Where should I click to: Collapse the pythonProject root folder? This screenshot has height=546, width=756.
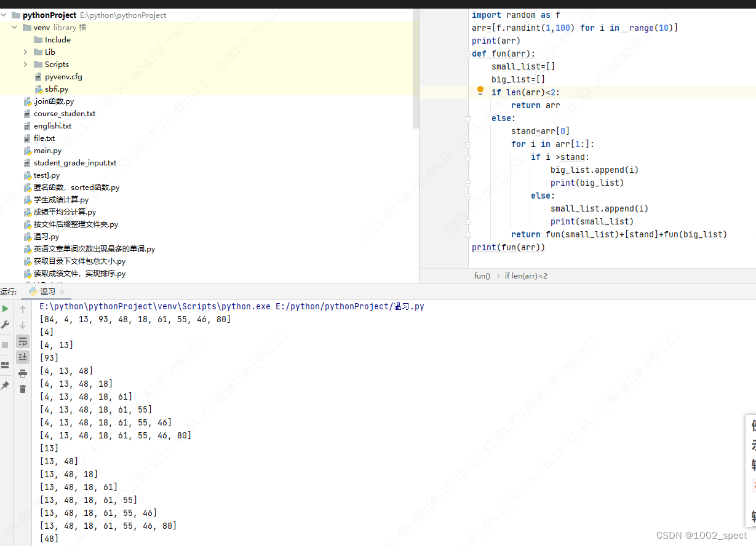5,15
